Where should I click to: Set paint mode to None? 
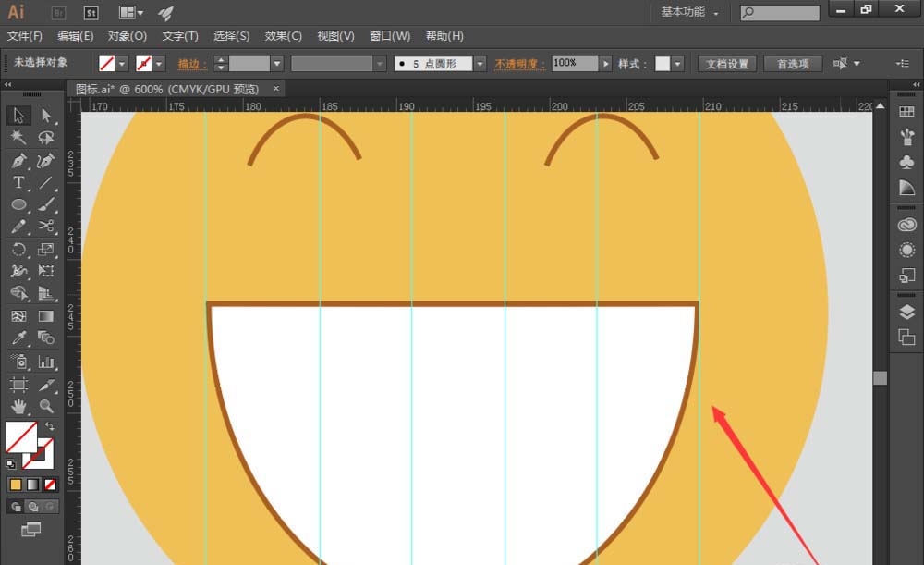(x=50, y=485)
